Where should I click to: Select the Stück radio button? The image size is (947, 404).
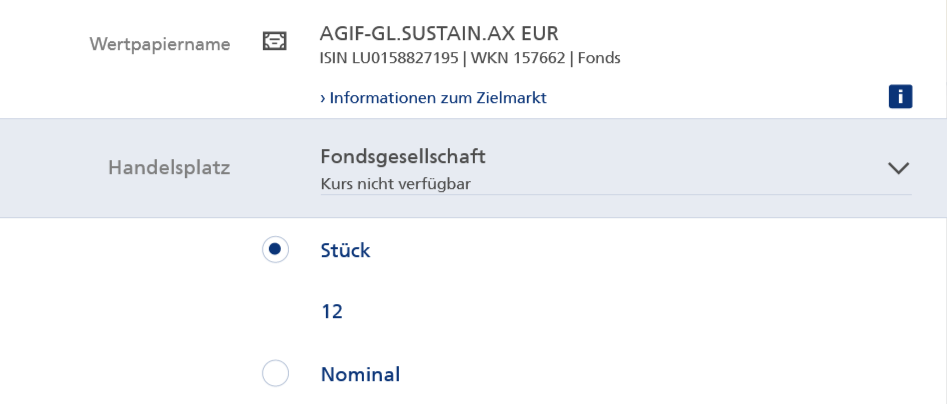(275, 250)
